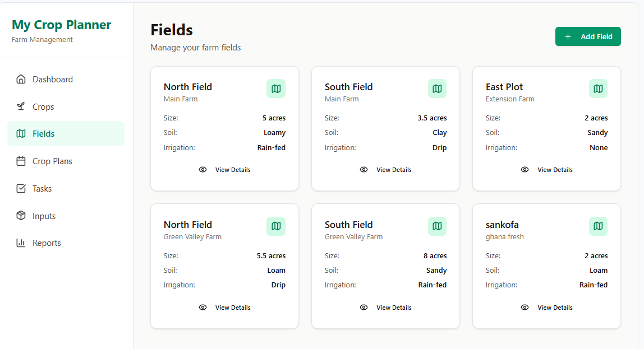Click the sprout icon next to Crops
The width and height of the screenshot is (644, 349).
(x=21, y=106)
